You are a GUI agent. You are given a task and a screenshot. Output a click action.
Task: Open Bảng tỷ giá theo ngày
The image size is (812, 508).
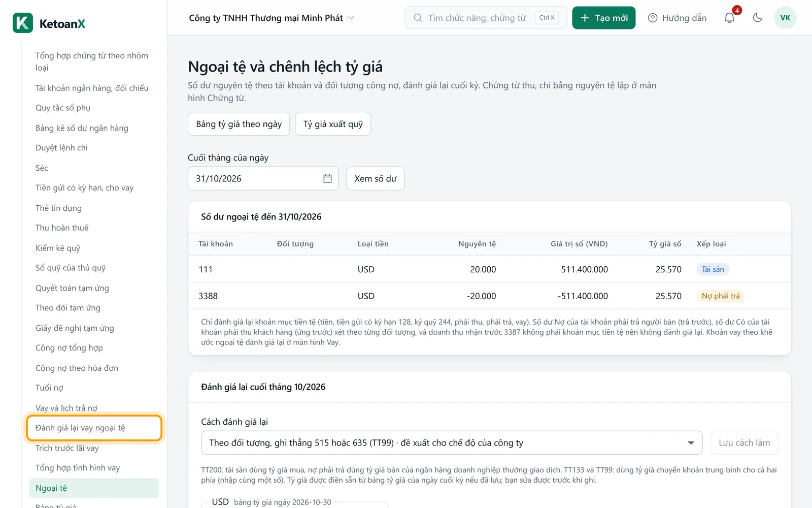tap(239, 124)
